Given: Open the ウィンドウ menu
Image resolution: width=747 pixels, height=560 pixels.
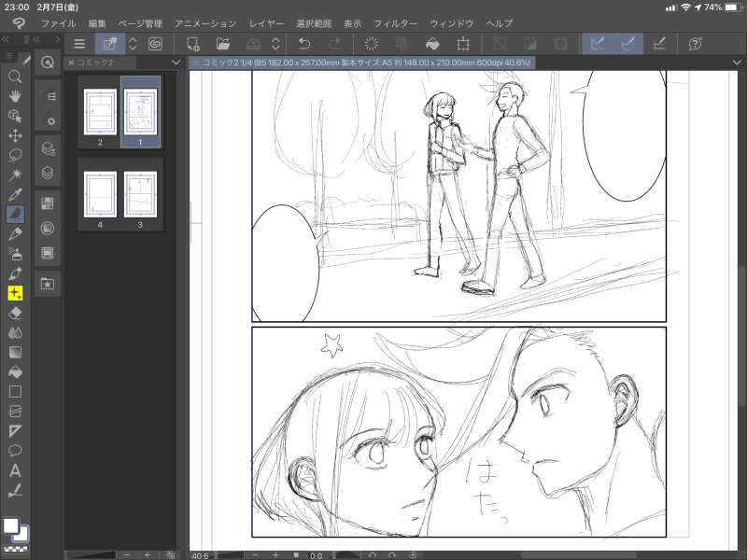Looking at the screenshot, I should click(x=451, y=23).
